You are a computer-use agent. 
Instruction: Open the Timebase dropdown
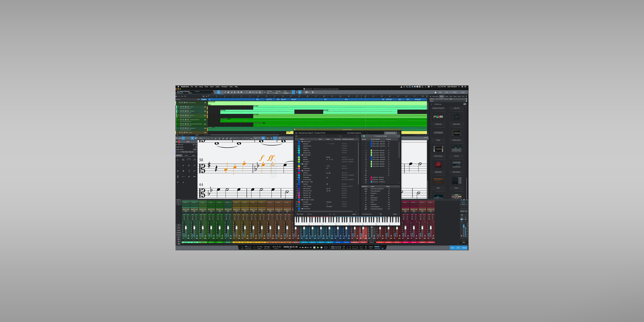coord(279,93)
